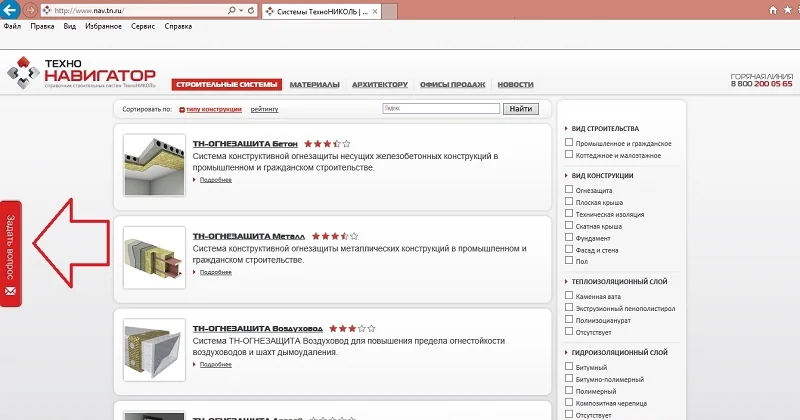Open the Избранное menu
This screenshot has height=420, width=800.
pyautogui.click(x=103, y=26)
